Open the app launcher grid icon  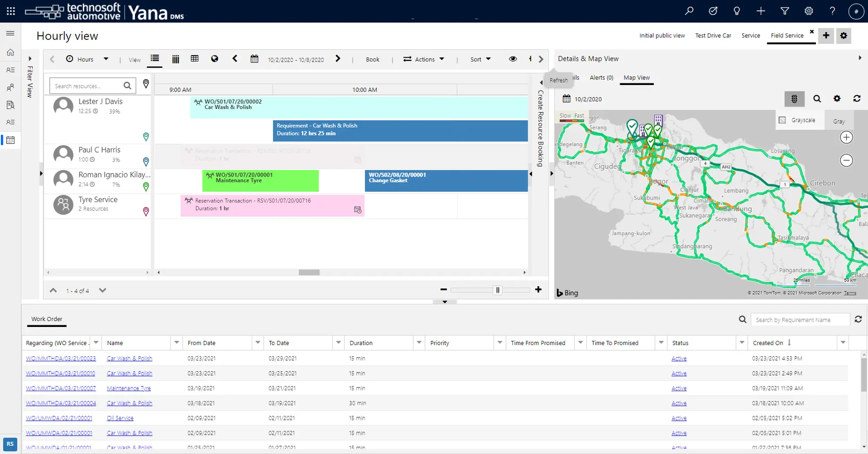[x=11, y=11]
